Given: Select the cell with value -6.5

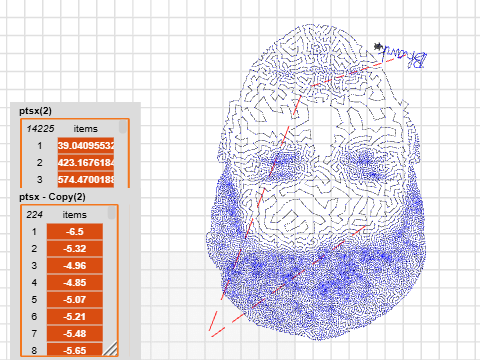Looking at the screenshot, I should [75, 232].
